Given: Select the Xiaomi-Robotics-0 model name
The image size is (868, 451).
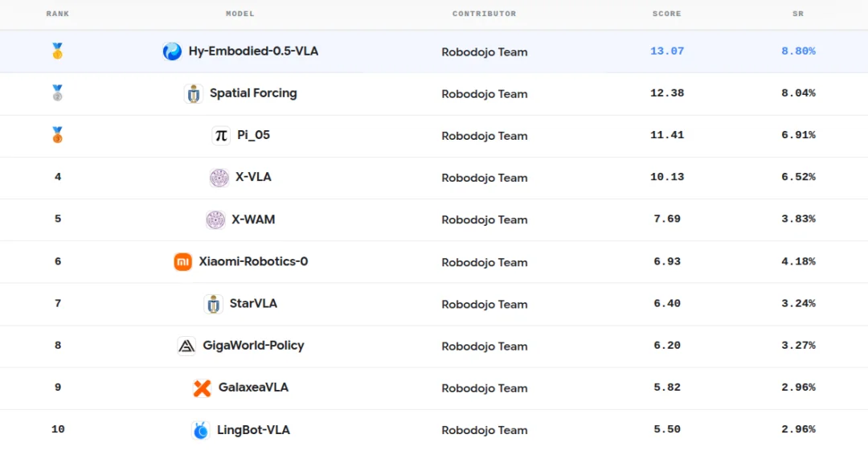Looking at the screenshot, I should (253, 261).
